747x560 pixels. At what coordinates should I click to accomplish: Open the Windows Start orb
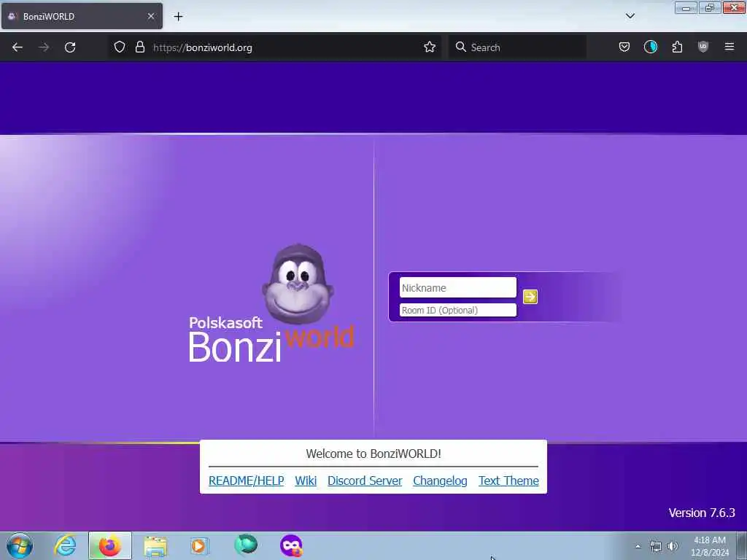coord(20,545)
